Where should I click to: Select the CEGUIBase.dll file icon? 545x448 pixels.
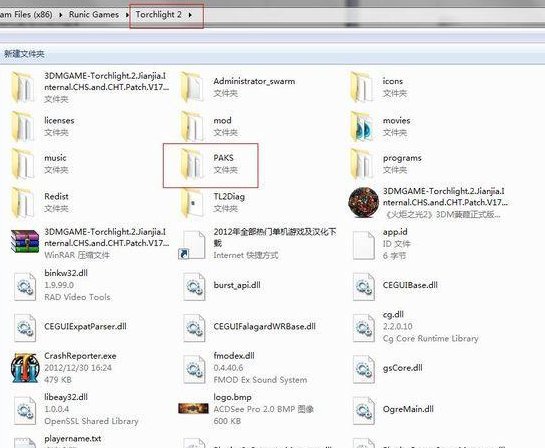(x=364, y=286)
